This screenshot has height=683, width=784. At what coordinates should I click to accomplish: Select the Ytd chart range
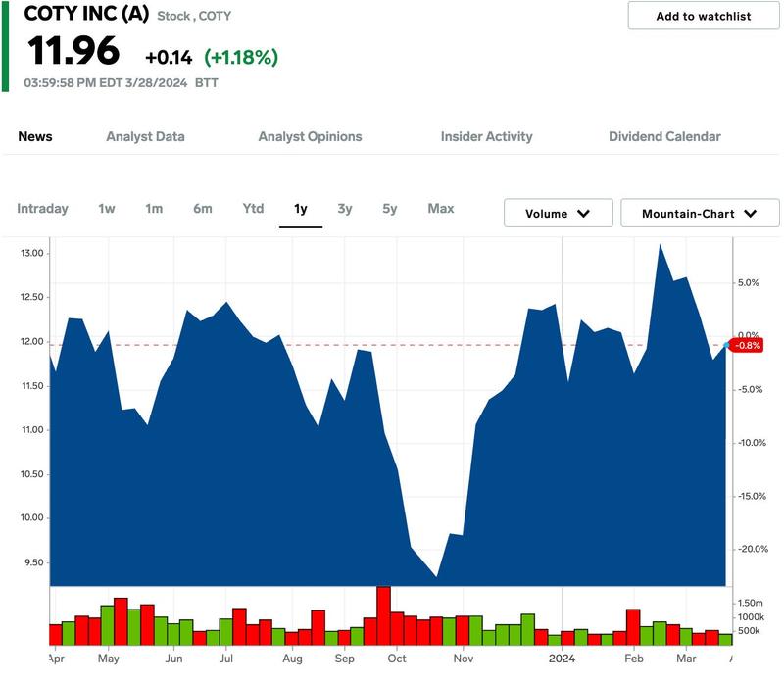coord(253,209)
